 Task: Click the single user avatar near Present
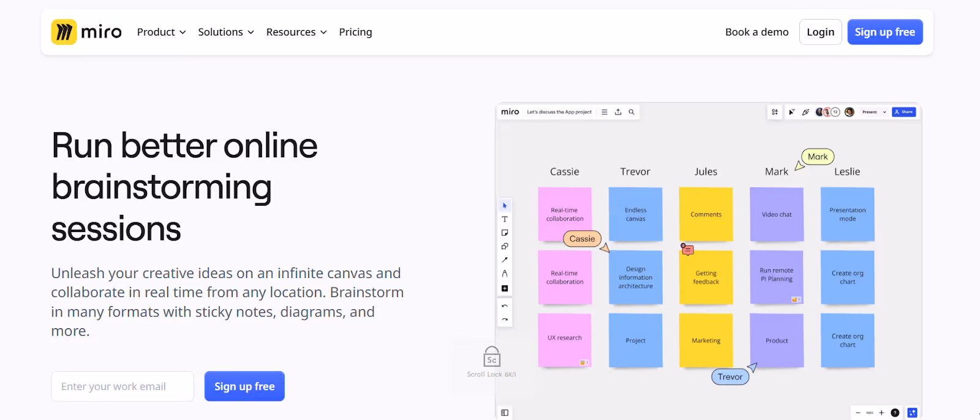pyautogui.click(x=850, y=112)
